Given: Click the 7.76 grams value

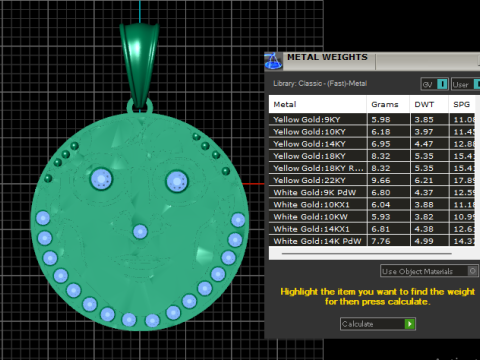Looking at the screenshot, I should coord(381,241).
